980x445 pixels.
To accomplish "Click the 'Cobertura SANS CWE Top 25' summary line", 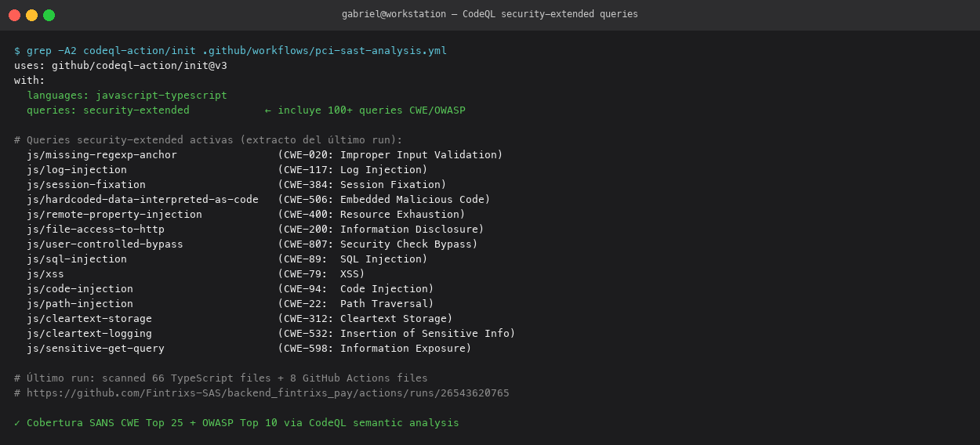I will pyautogui.click(x=237, y=423).
